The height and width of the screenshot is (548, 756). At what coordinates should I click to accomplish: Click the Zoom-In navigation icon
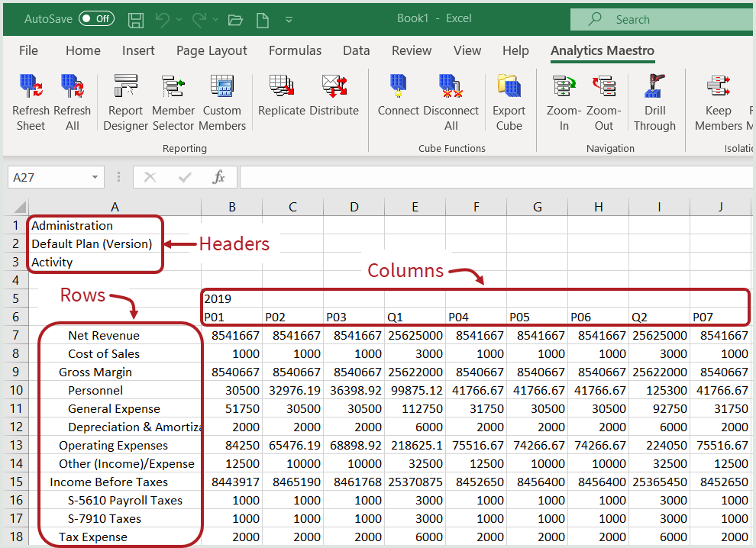(564, 87)
